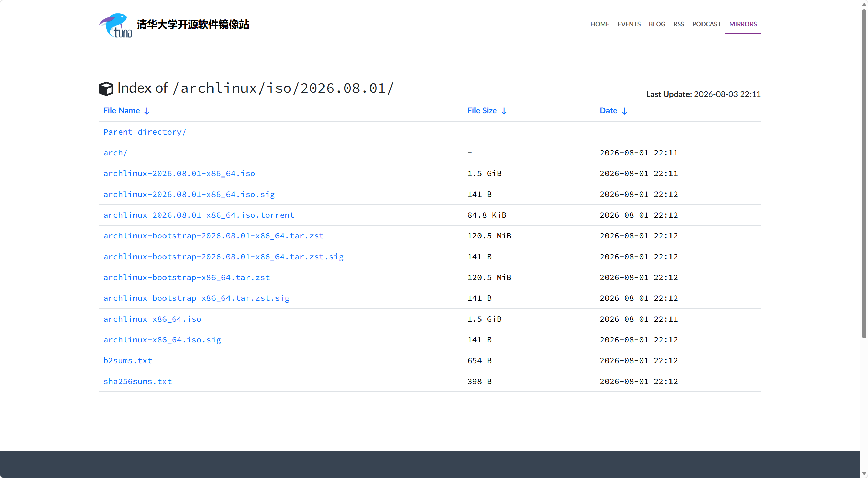Open the arch/ folder
Image resolution: width=868 pixels, height=478 pixels.
click(115, 153)
